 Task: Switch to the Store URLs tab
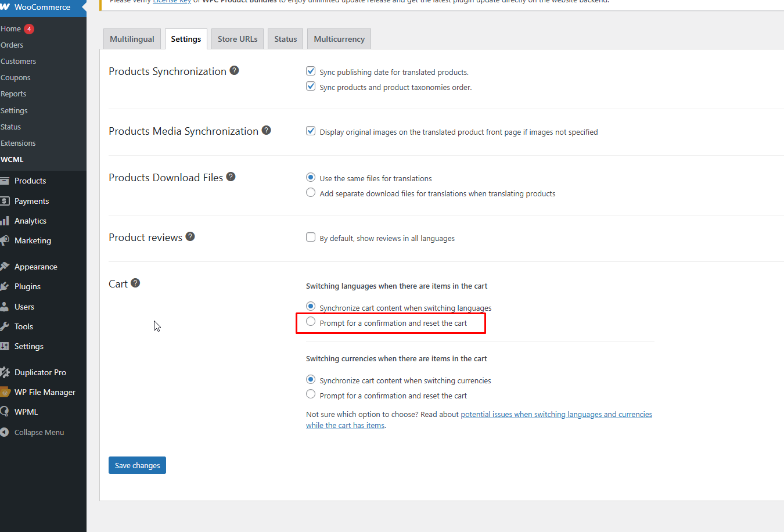238,39
